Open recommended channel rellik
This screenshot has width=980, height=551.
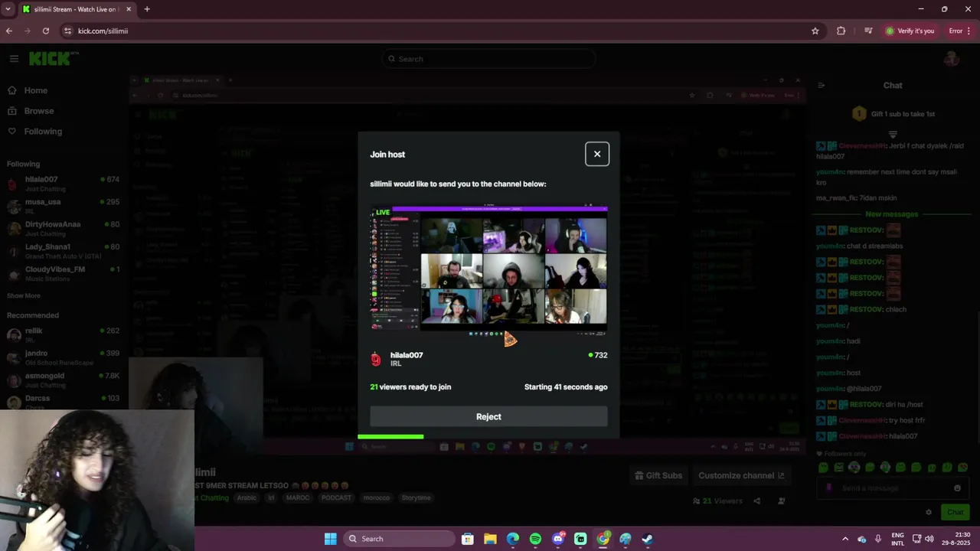(x=63, y=334)
